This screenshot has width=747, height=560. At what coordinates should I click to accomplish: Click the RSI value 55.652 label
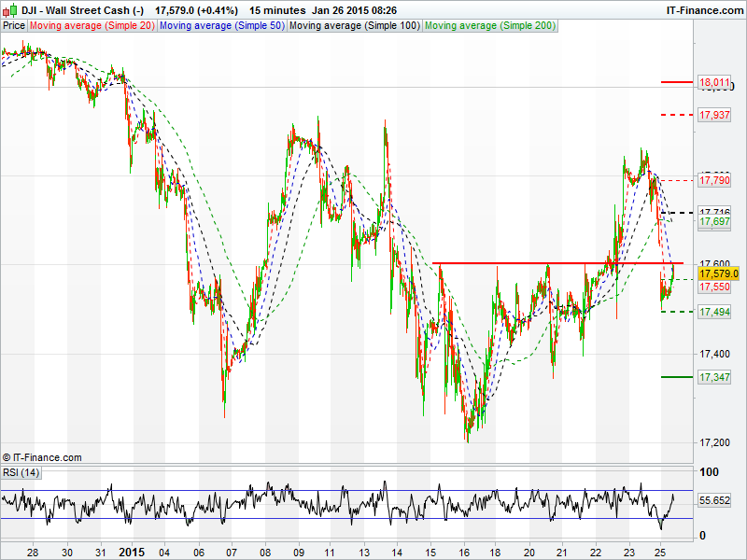[716, 501]
